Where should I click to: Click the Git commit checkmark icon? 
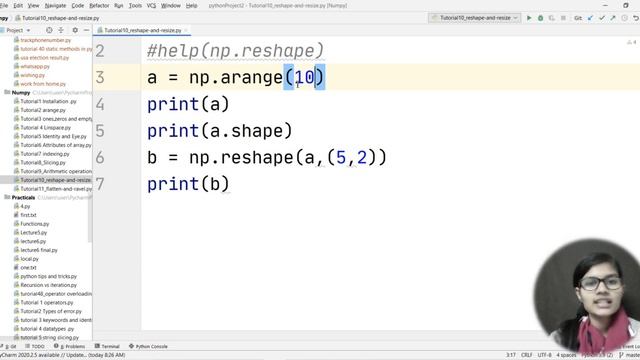pos(602,18)
